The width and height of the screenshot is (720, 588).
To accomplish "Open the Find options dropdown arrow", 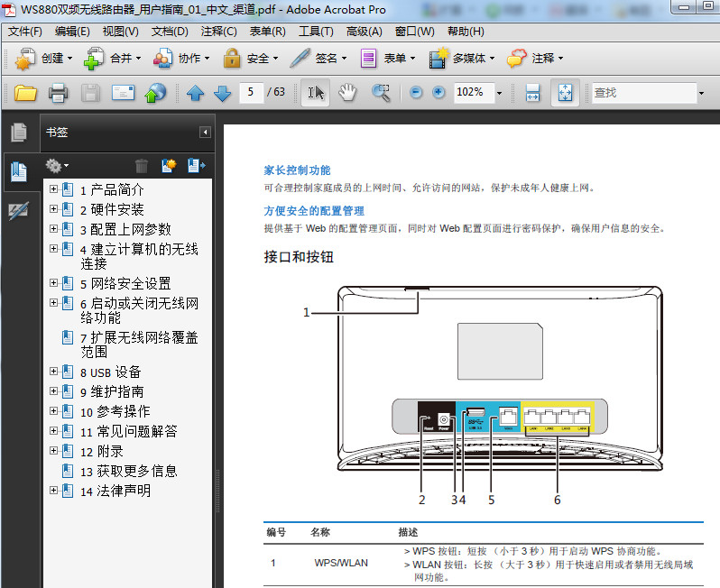I will pos(701,93).
